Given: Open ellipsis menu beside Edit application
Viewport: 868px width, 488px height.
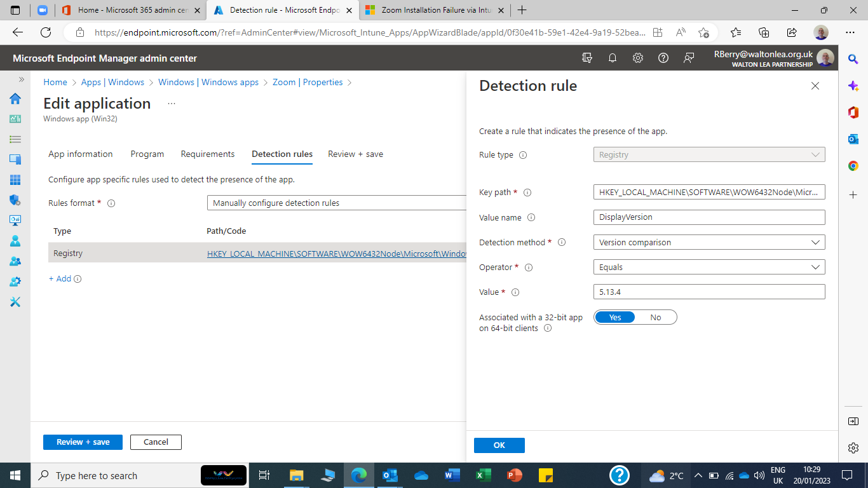Looking at the screenshot, I should (171, 104).
